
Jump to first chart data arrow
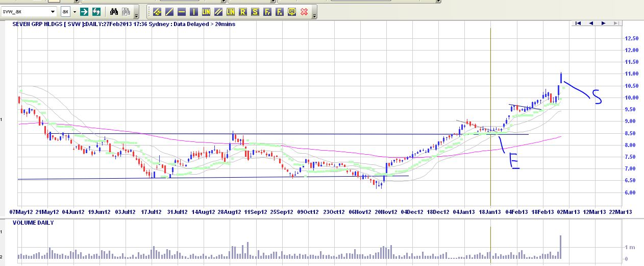click(579, 23)
